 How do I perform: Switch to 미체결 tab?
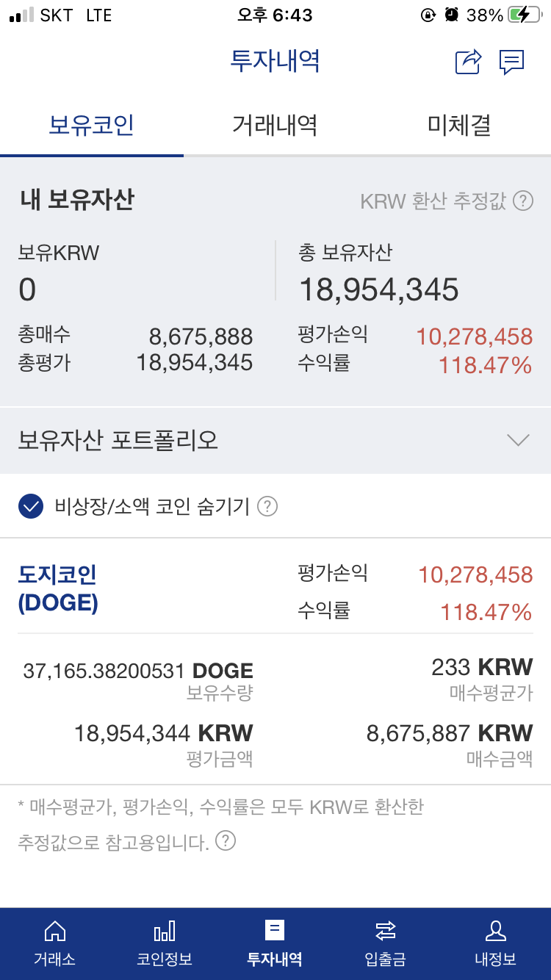pos(459,125)
